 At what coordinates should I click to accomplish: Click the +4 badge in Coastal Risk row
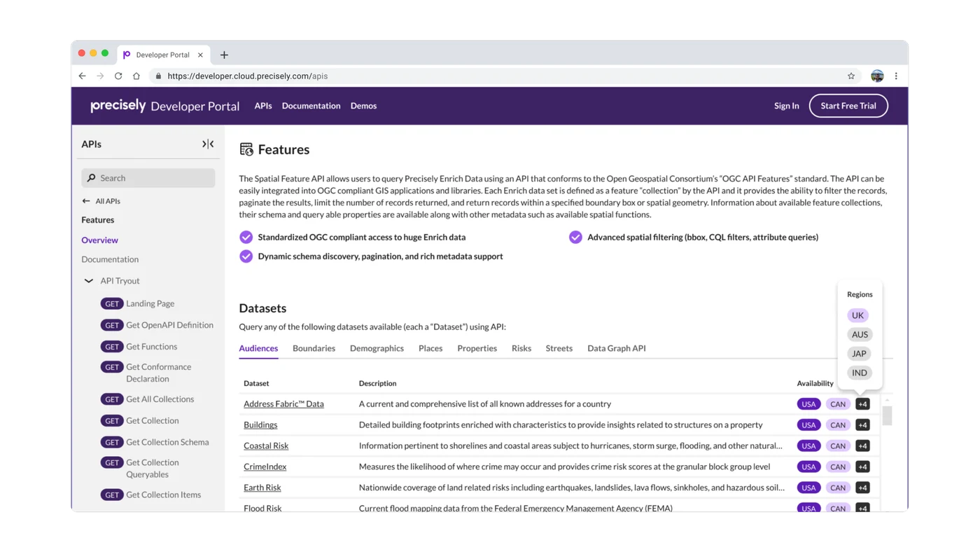(862, 446)
